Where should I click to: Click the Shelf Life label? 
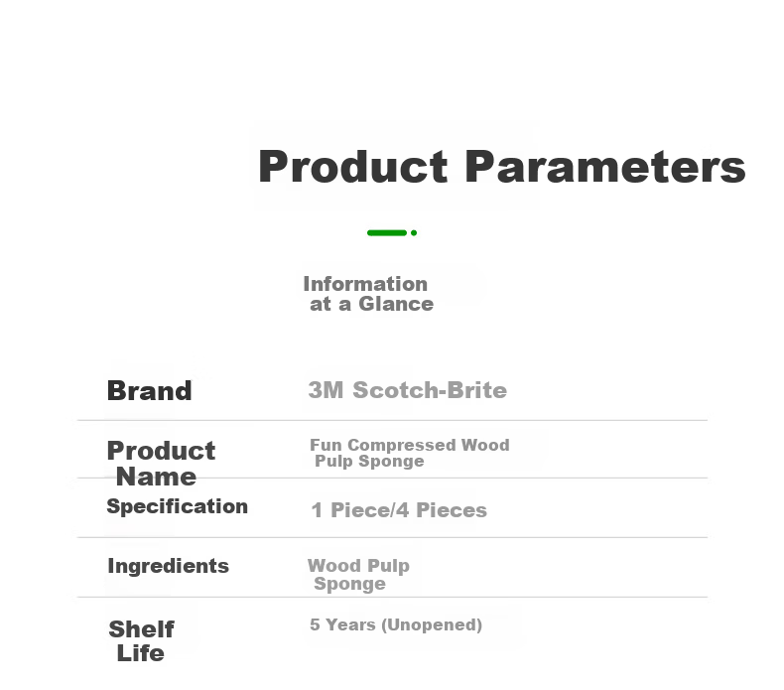point(142,641)
